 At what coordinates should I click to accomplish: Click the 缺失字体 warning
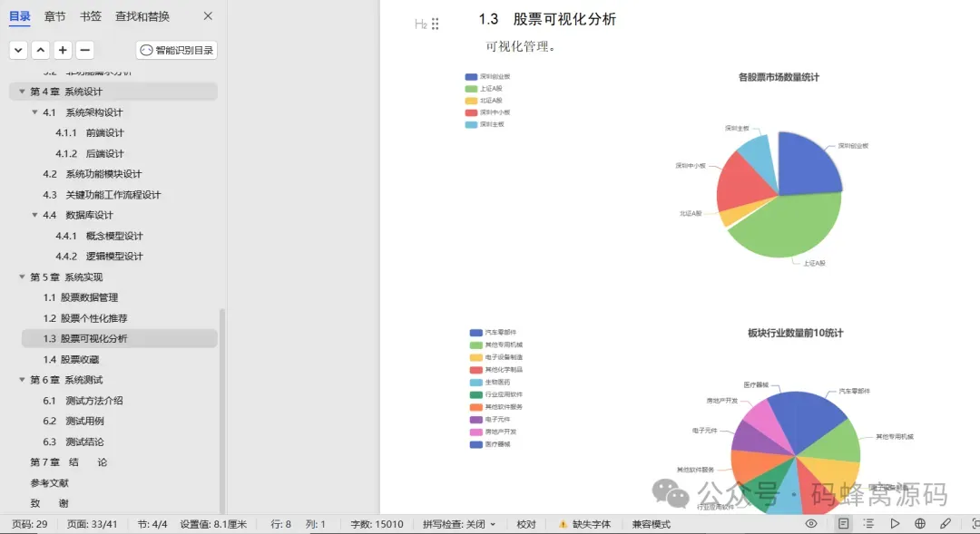(x=584, y=525)
